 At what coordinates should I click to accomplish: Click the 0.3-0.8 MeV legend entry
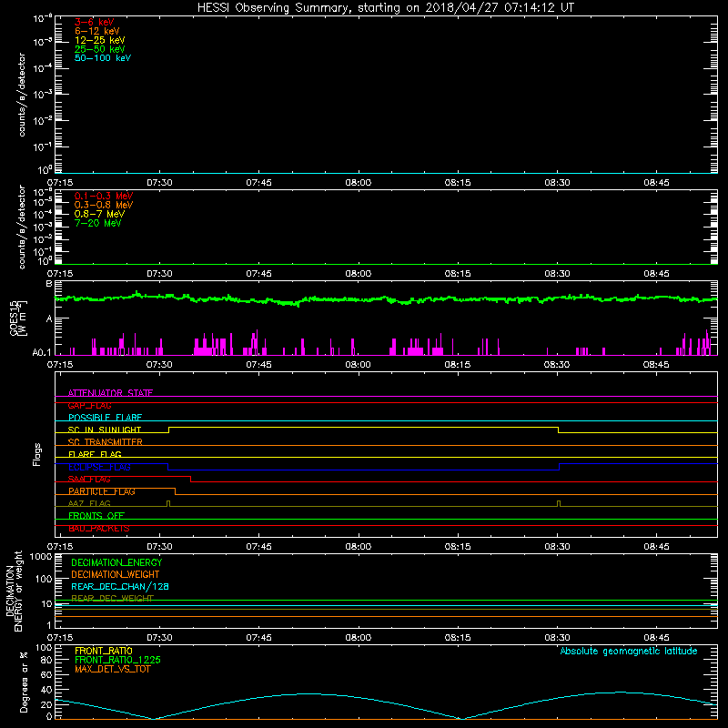pos(104,205)
